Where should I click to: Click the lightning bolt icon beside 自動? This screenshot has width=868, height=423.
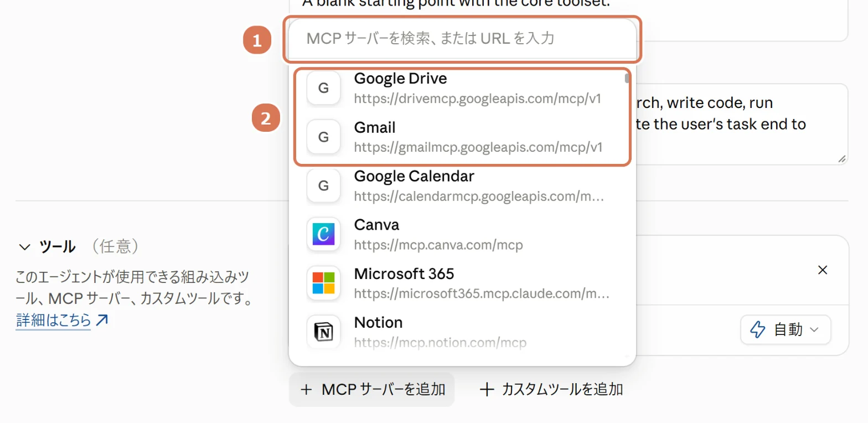(757, 330)
